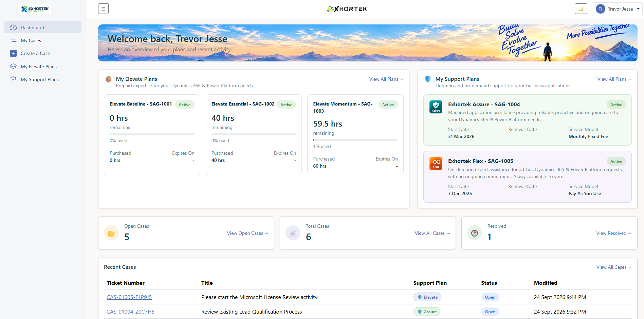Screen dimensions: 644x319
Task: Click View All Plans in Support Plans card
Action: (614, 79)
